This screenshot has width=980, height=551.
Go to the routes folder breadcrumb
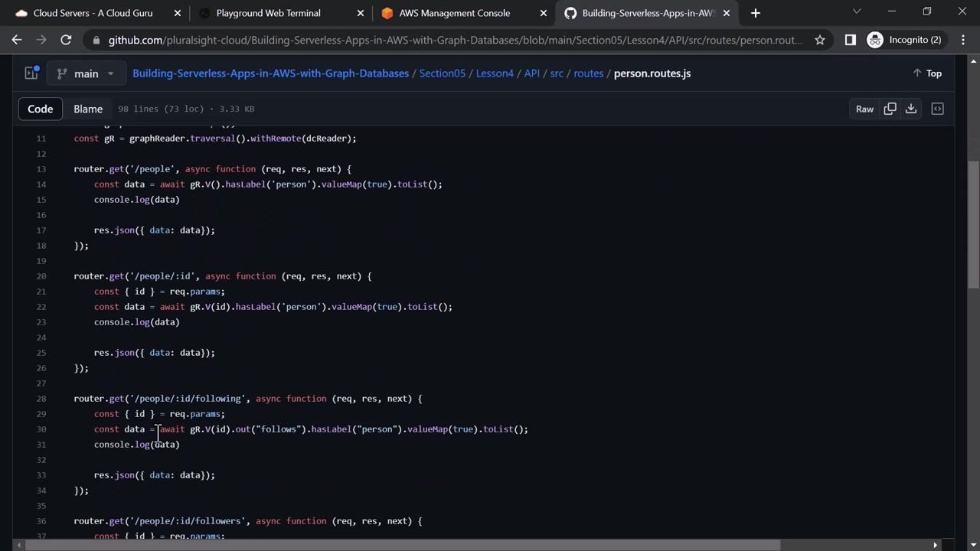pyautogui.click(x=588, y=73)
